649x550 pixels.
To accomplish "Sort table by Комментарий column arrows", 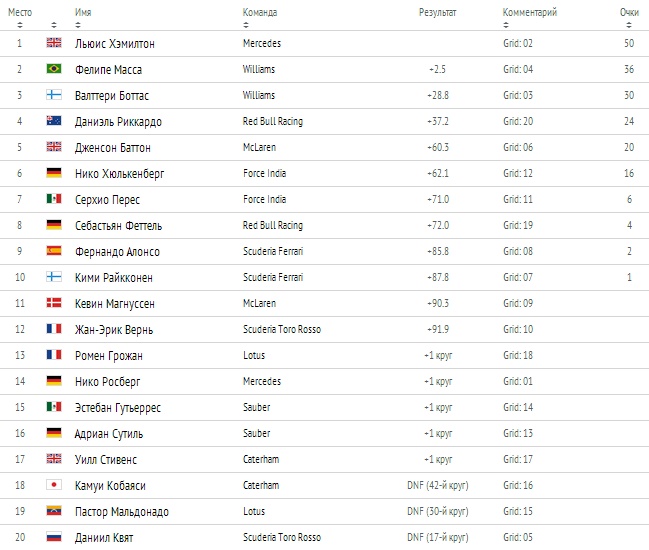I will [506, 25].
